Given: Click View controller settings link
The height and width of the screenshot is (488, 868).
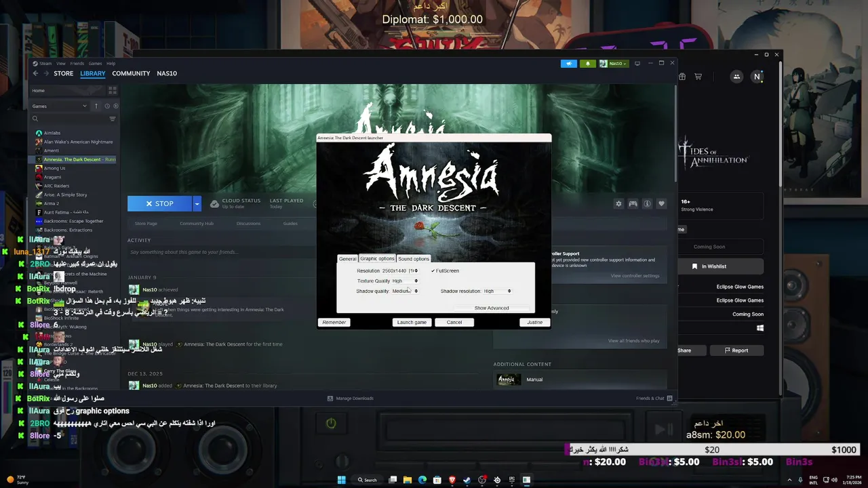Looking at the screenshot, I should pyautogui.click(x=635, y=276).
